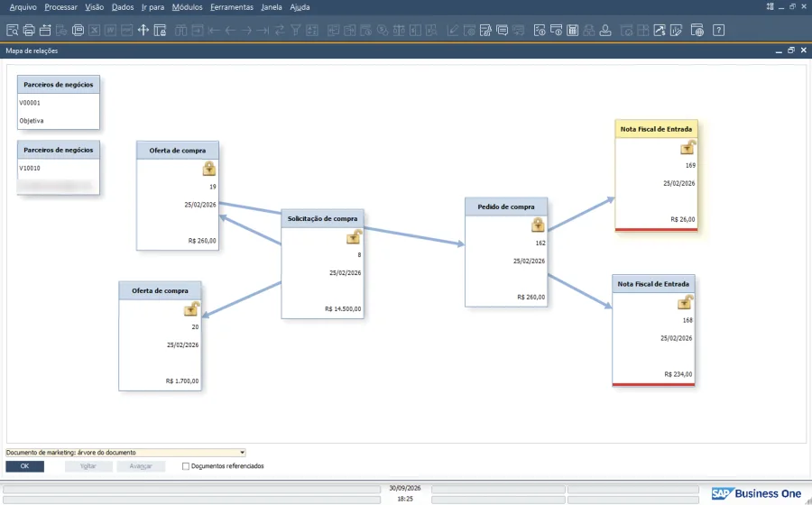Click the OK button
The height and width of the screenshot is (505, 812).
pyautogui.click(x=25, y=466)
